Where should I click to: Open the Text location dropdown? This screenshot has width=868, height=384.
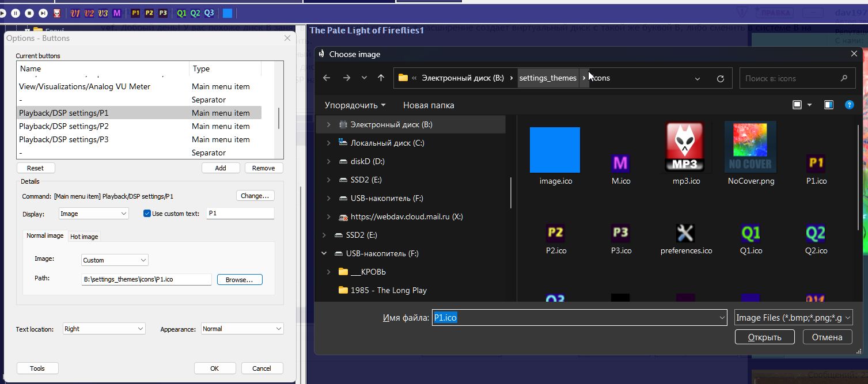click(x=104, y=329)
